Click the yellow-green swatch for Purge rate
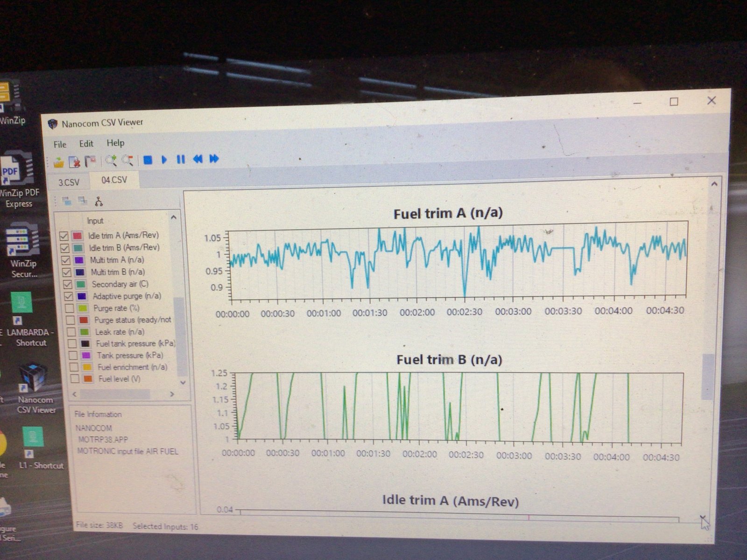Viewport: 747px width, 560px height. (83, 308)
